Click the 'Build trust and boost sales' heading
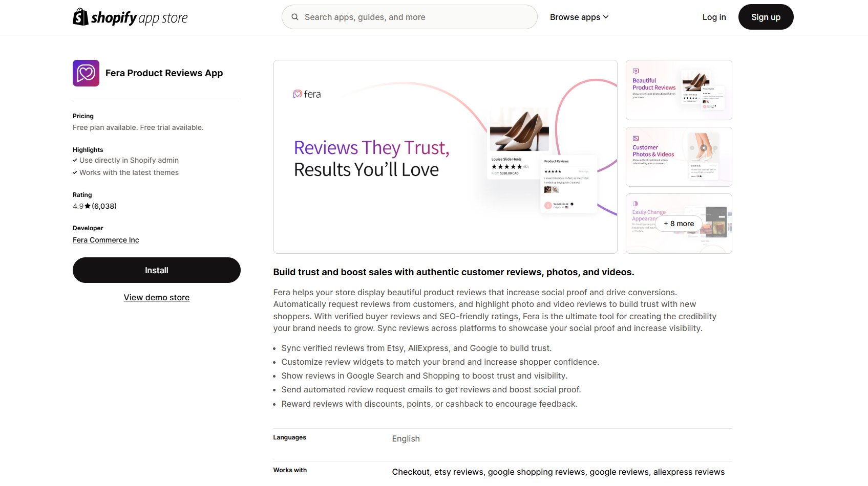This screenshot has width=868, height=486. pos(454,272)
